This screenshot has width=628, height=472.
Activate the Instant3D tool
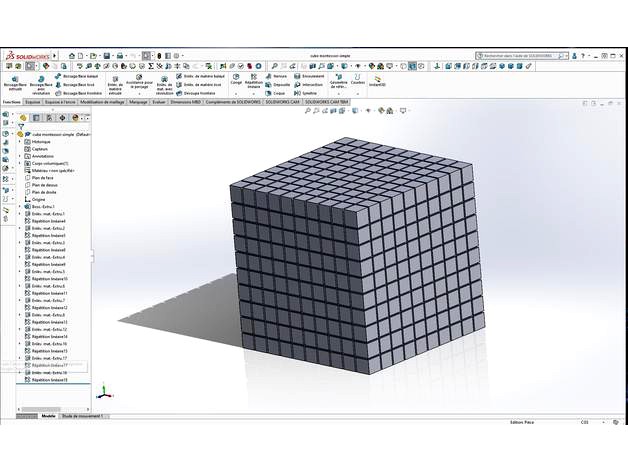pyautogui.click(x=377, y=81)
